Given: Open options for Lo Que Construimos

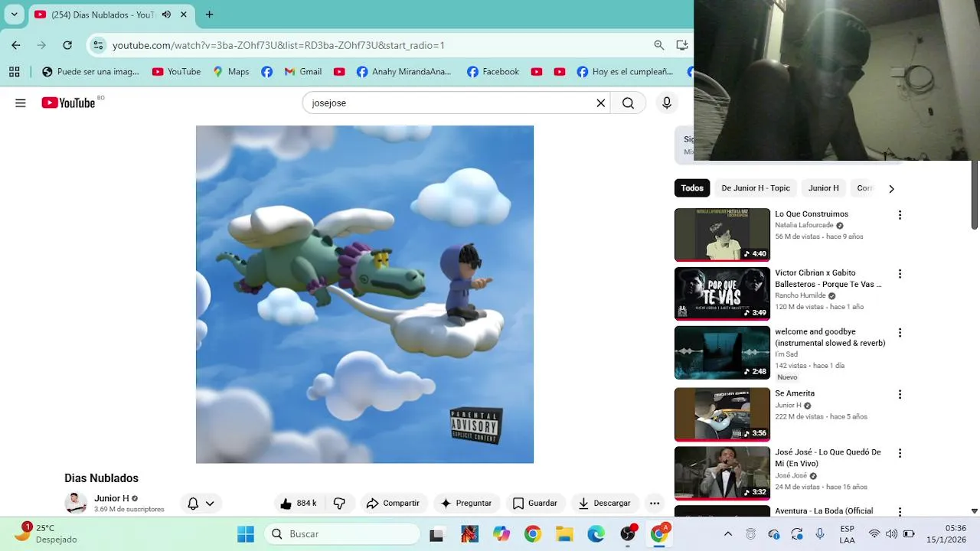Looking at the screenshot, I should click(x=900, y=215).
